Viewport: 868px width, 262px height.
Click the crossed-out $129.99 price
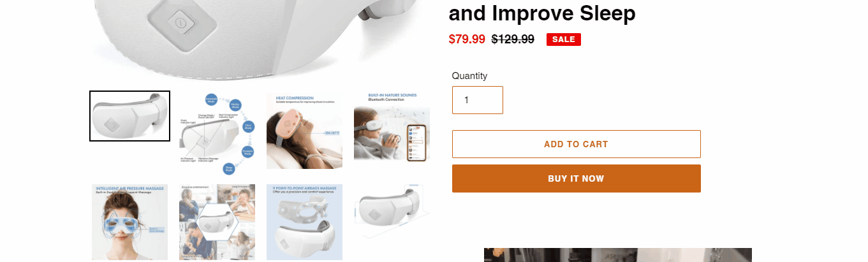[513, 40]
